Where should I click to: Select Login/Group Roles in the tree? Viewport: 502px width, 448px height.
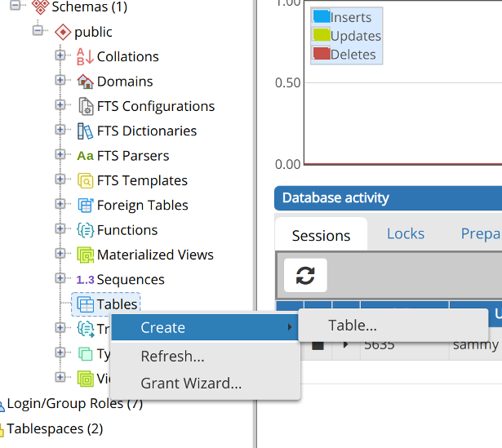74,403
